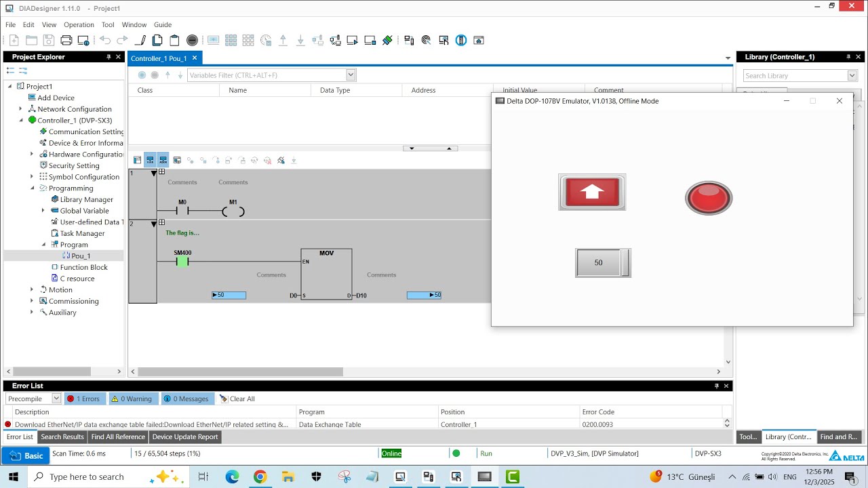This screenshot has height=488, width=868.
Task: Click the green connect plug icon in the toolbar
Action: tap(387, 40)
